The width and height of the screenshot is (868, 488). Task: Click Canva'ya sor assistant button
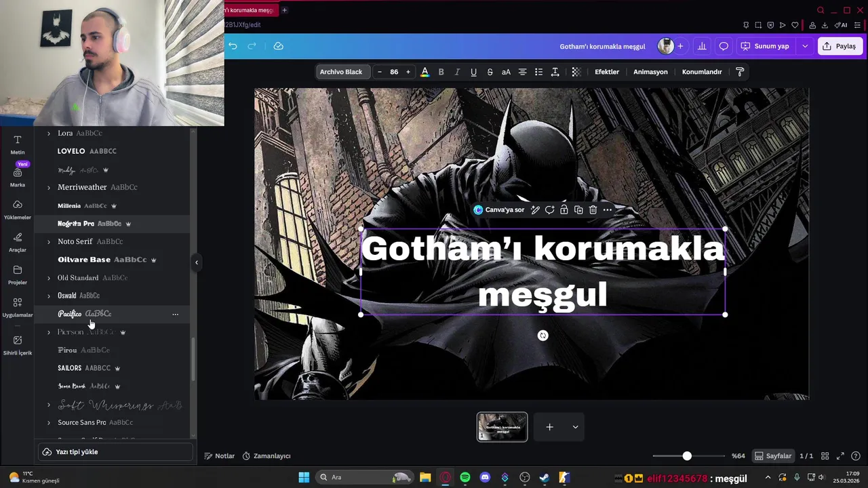click(x=499, y=210)
